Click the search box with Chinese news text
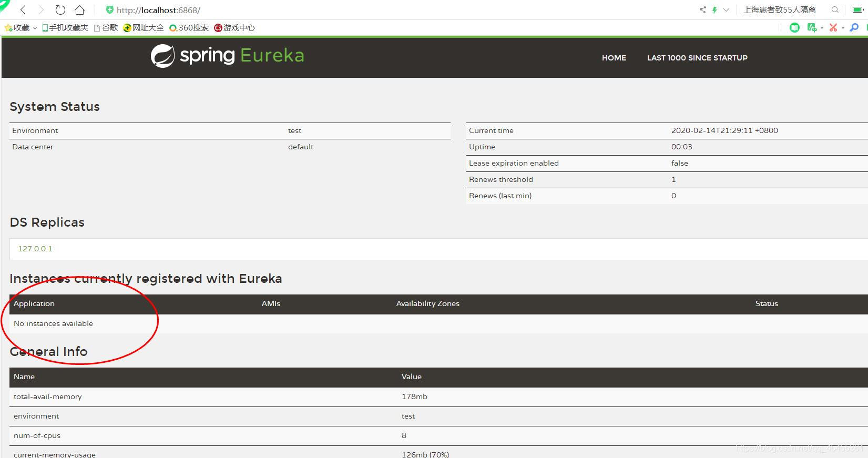The width and height of the screenshot is (868, 458). pyautogui.click(x=780, y=10)
